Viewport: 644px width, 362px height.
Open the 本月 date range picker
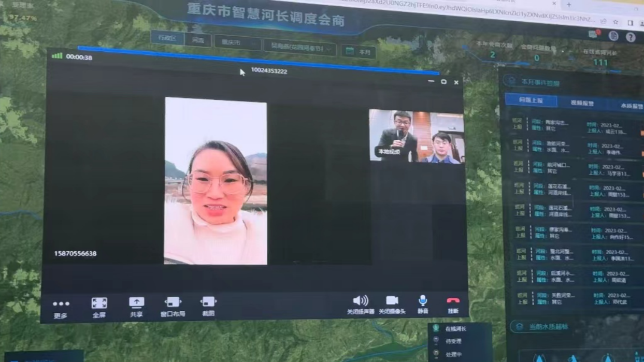[x=359, y=52]
